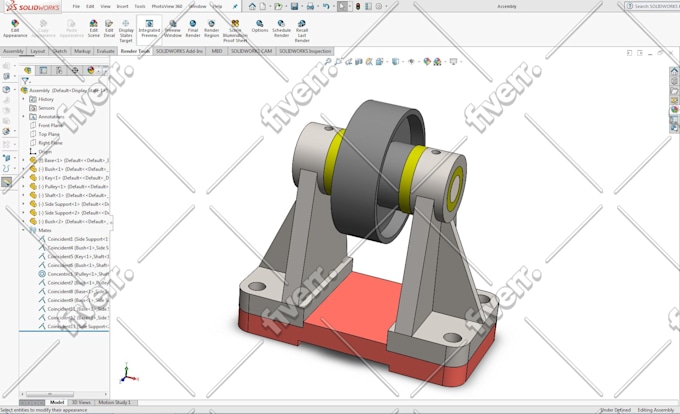The image size is (680, 414).
Task: Expand the Base<1> component
Action: (x=24, y=160)
